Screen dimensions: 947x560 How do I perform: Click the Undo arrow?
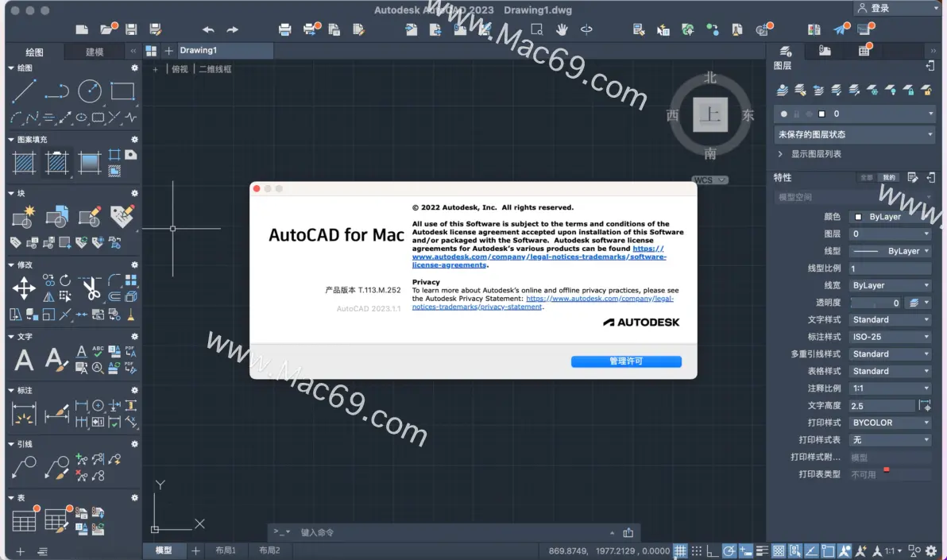point(208,29)
